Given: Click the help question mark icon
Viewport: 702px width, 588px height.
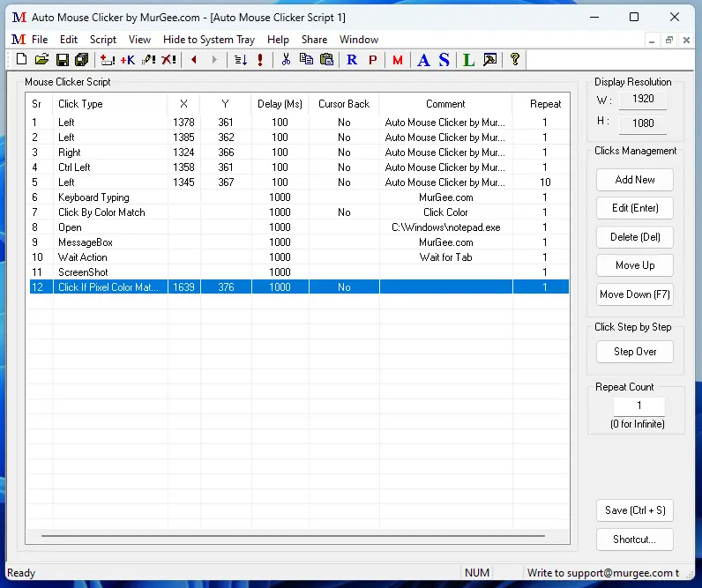Looking at the screenshot, I should [x=515, y=60].
